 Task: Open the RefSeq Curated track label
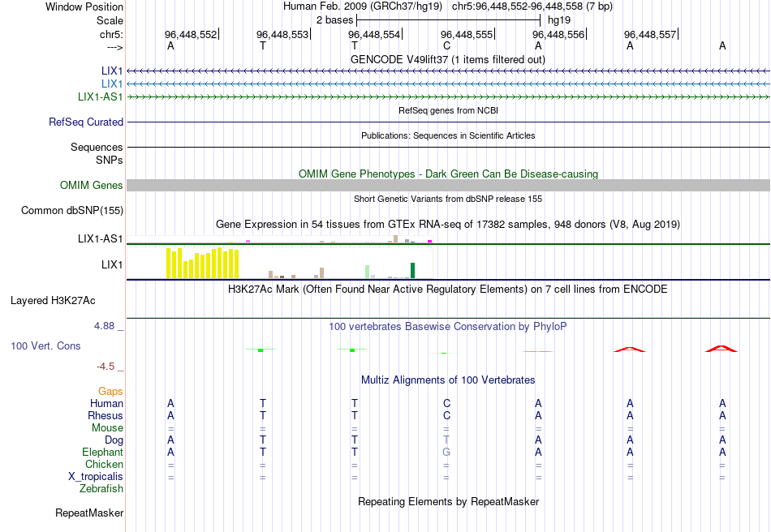click(86, 122)
